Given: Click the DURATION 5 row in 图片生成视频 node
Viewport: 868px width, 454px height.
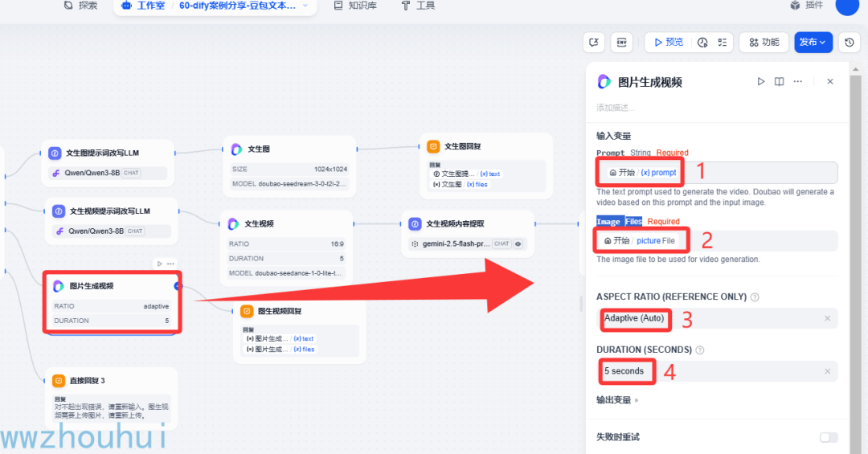Looking at the screenshot, I should point(111,321).
